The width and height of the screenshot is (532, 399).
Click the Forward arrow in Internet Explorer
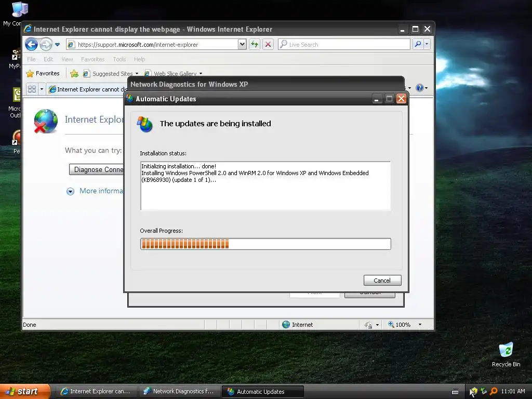pyautogui.click(x=46, y=45)
